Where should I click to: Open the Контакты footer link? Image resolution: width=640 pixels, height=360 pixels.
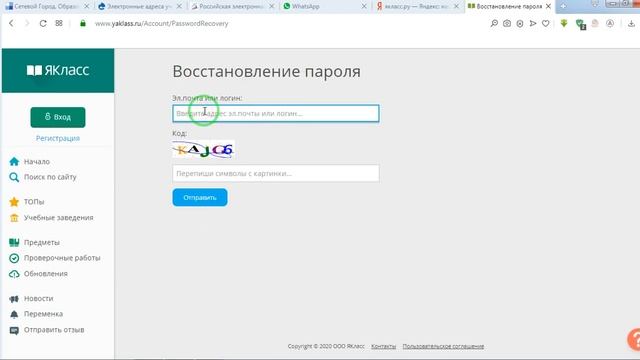[383, 346]
